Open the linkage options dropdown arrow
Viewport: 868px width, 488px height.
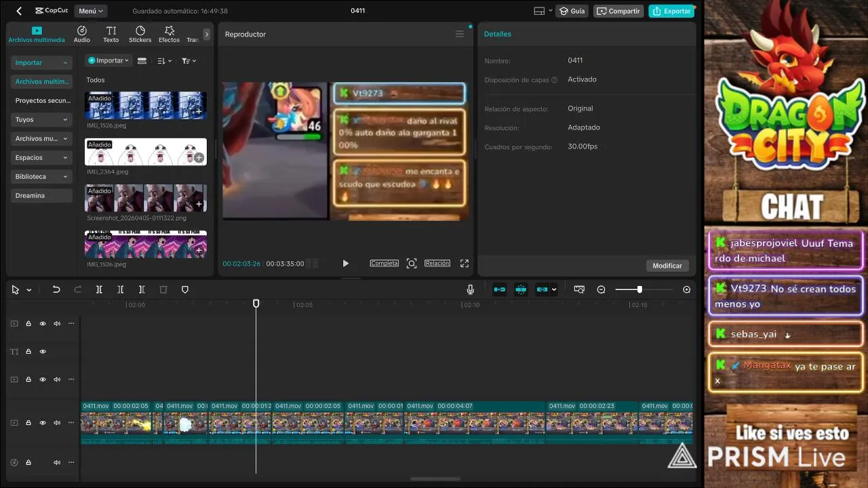(554, 289)
